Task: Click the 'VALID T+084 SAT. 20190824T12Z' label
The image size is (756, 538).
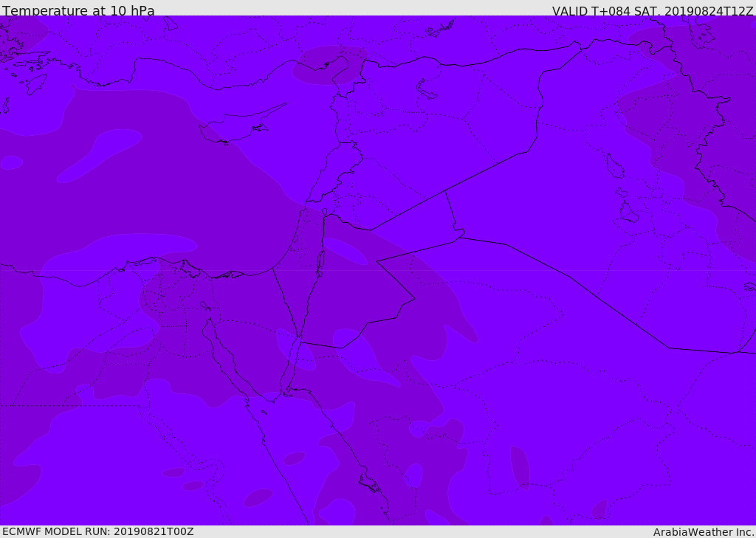Action: click(653, 11)
